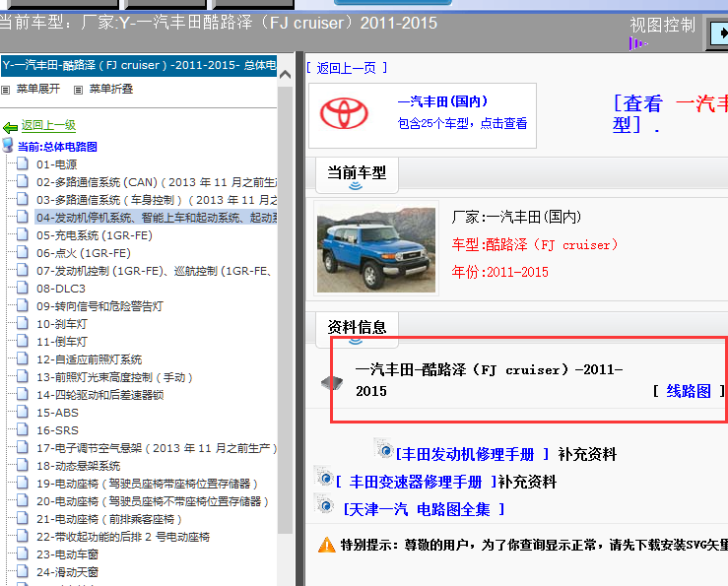Viewport: 728px width, 586px height.
Task: Click the blue FJ Cruiser photo
Action: coord(376,249)
